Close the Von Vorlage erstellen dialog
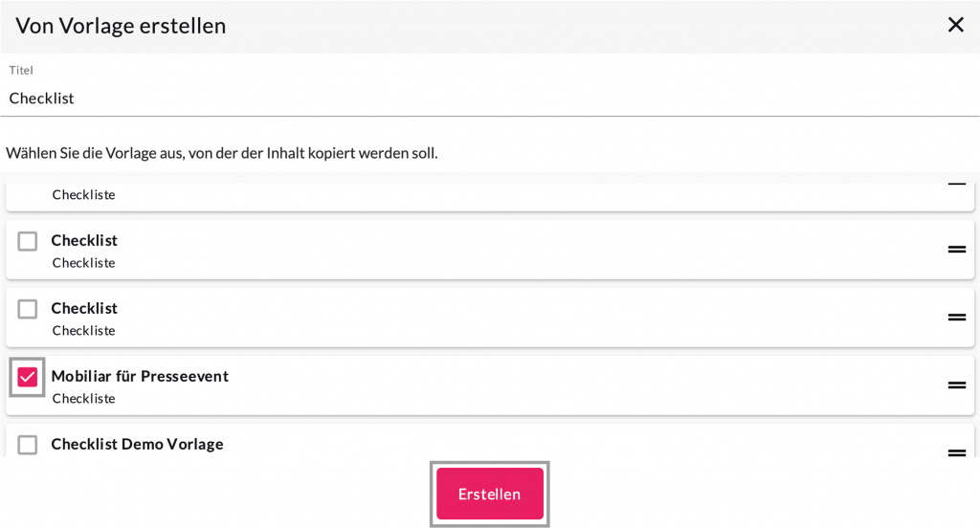The image size is (980, 528). click(955, 25)
